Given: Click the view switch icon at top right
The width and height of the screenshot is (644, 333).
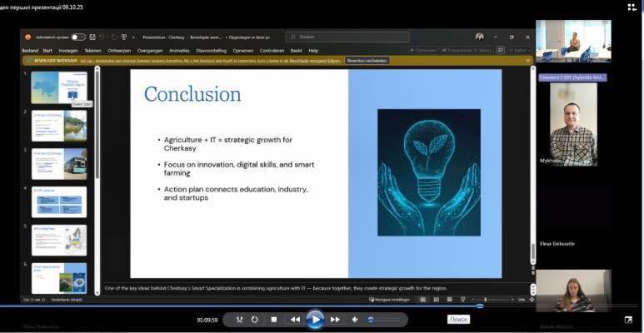Looking at the screenshot, I should click(632, 7).
